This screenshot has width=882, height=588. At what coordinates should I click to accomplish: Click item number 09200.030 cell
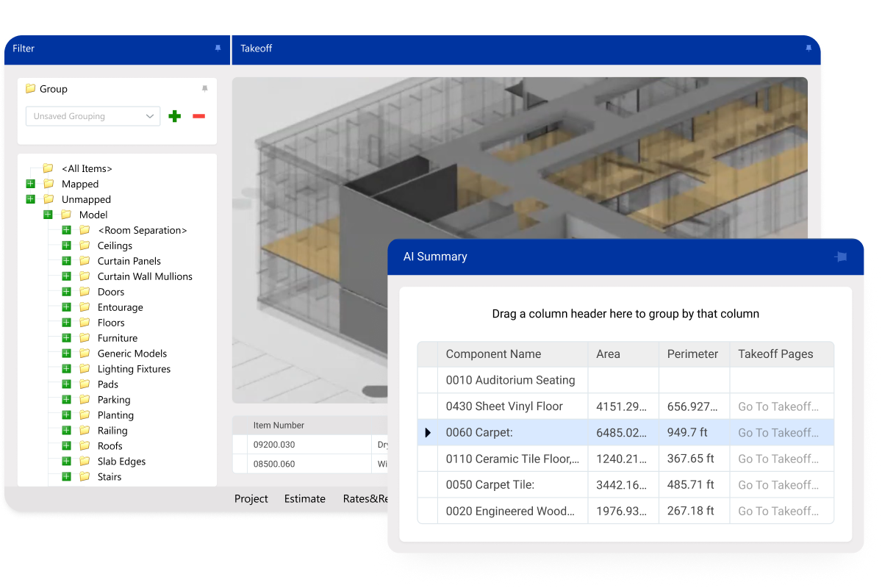pyautogui.click(x=311, y=445)
